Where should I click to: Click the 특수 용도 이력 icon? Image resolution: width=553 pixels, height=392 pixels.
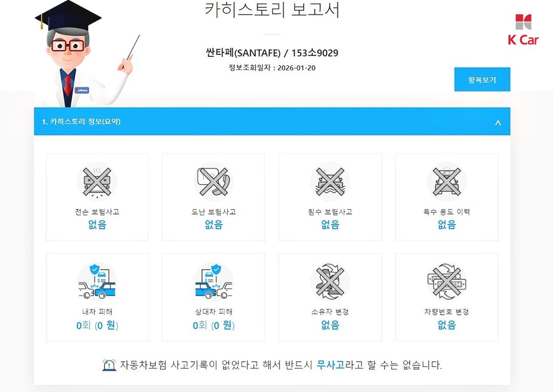point(446,182)
